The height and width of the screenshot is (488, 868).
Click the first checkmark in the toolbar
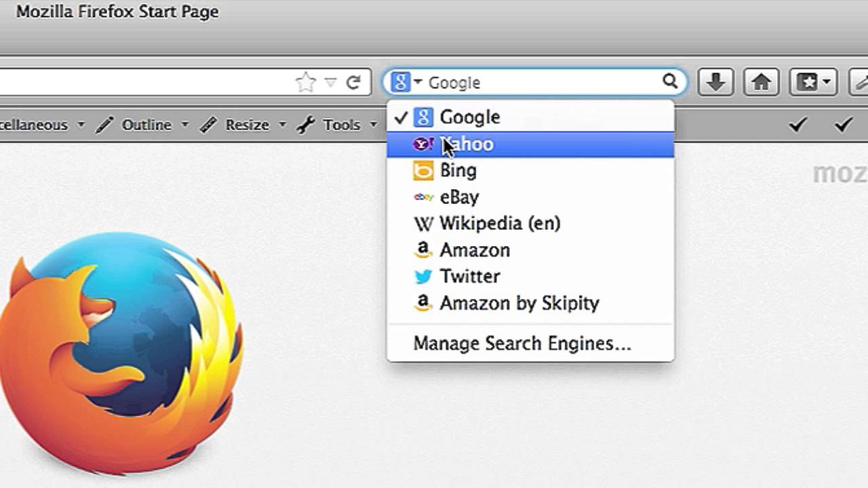point(798,125)
